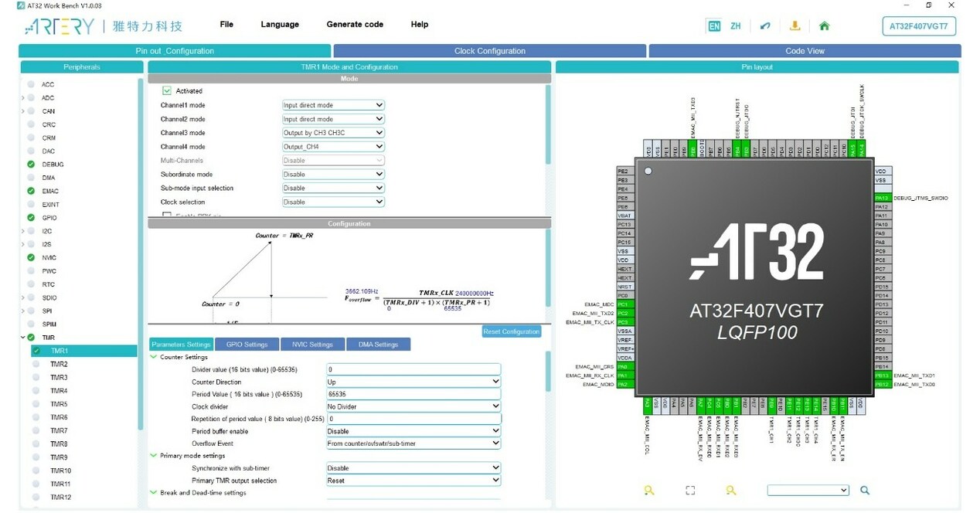Click the AT32F407VGT7 chip button

point(919,26)
